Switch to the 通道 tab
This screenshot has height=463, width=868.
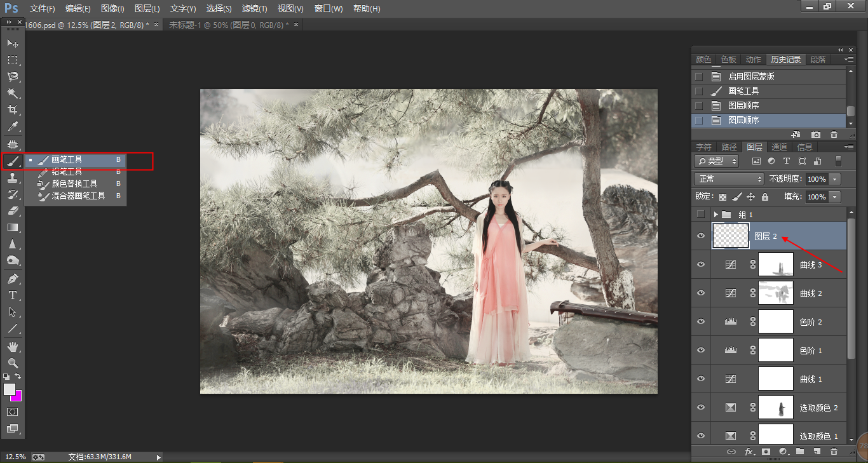pos(779,147)
